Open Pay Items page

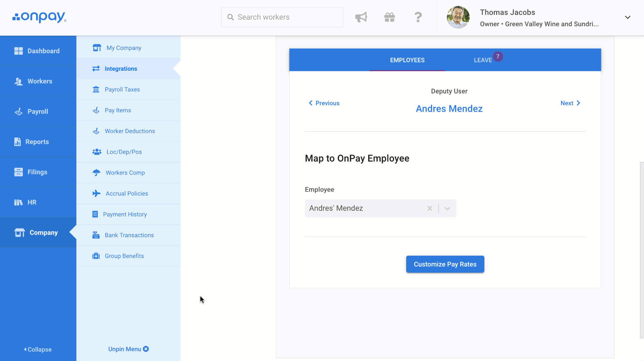click(x=128, y=110)
